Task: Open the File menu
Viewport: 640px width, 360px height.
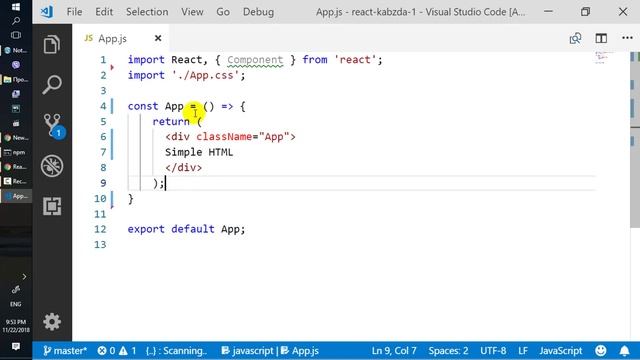Action: (x=74, y=12)
